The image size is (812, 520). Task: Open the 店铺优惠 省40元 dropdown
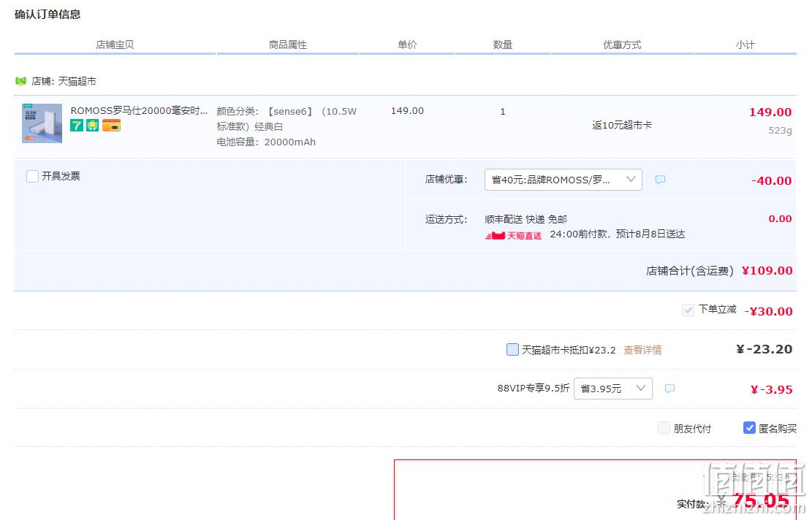564,180
